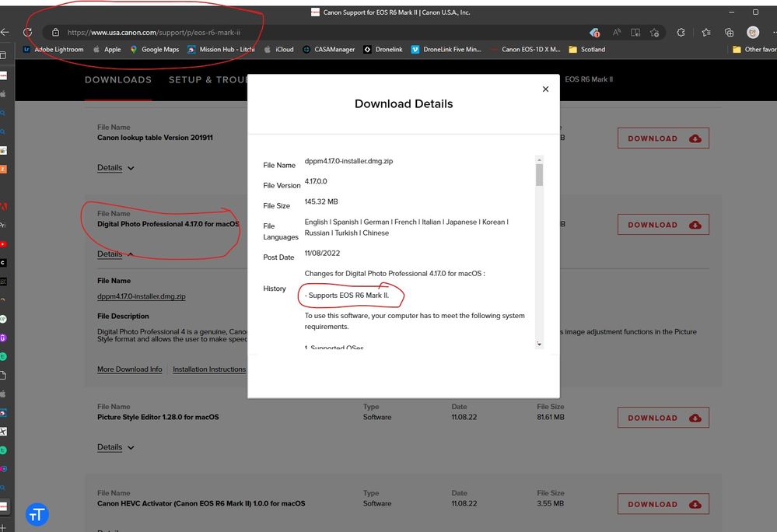Expand Details for Picture Style Editor
The height and width of the screenshot is (532, 777).
coord(115,447)
